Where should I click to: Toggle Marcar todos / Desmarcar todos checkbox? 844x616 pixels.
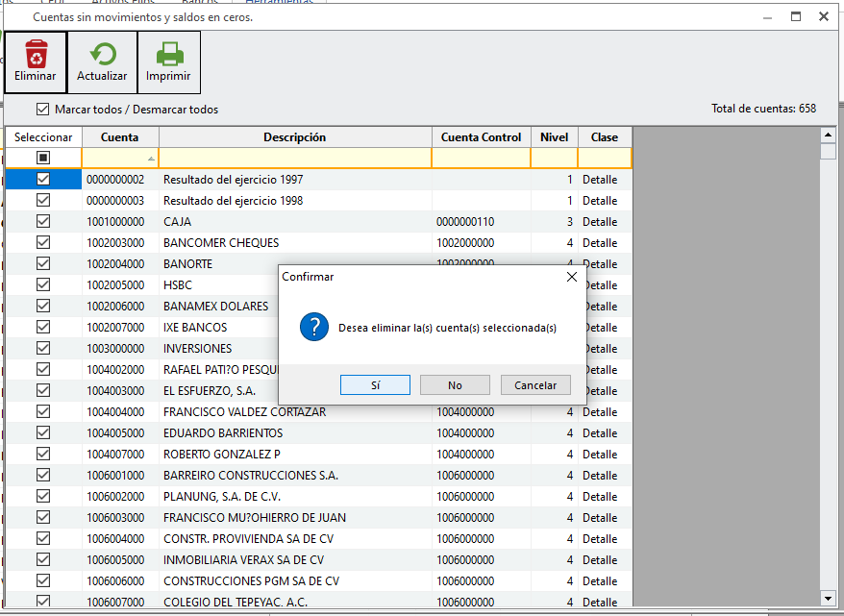[42, 110]
